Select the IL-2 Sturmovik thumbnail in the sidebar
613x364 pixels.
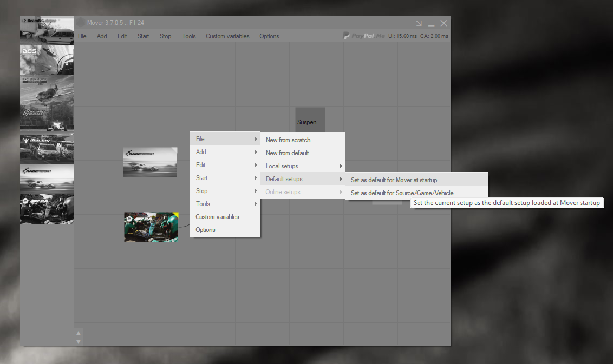(47, 90)
